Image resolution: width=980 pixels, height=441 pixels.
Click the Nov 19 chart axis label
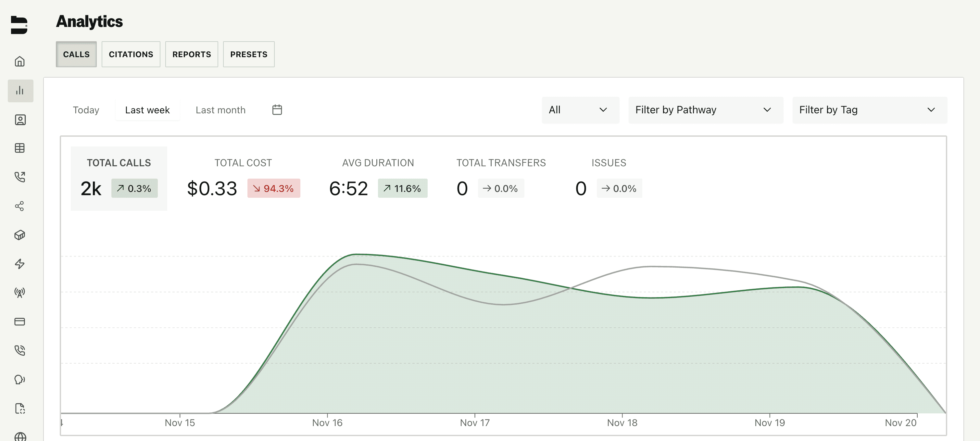[770, 423]
